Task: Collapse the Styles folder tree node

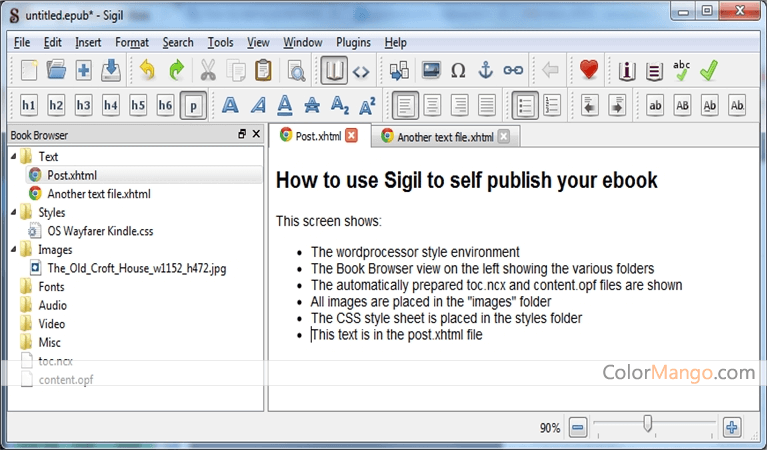Action: [14, 213]
